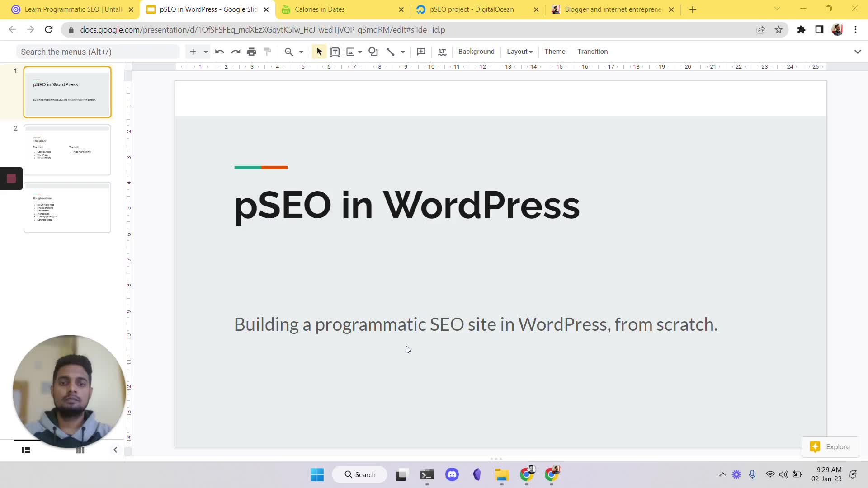Click the Insert image icon
Viewport: 868px width, 488px height.
click(x=350, y=52)
